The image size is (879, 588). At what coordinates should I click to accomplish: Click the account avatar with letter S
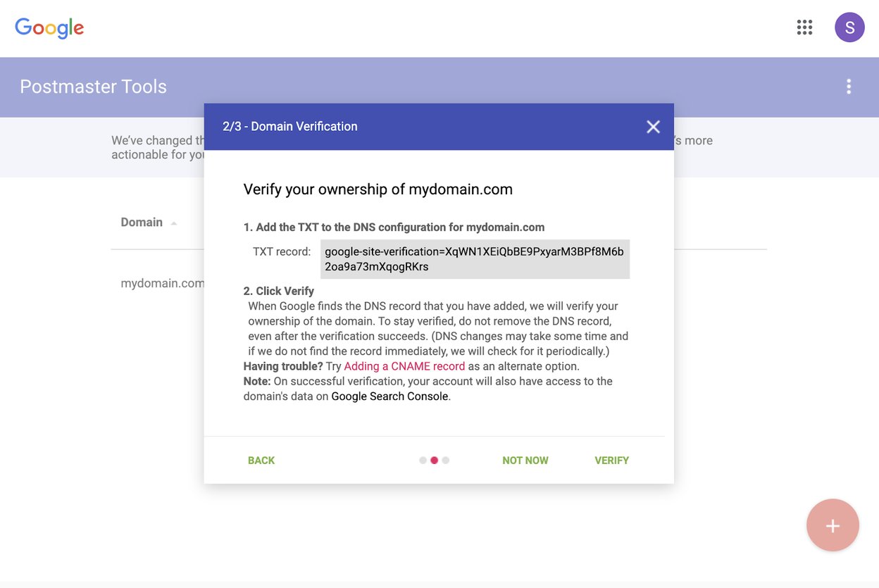coord(849,27)
